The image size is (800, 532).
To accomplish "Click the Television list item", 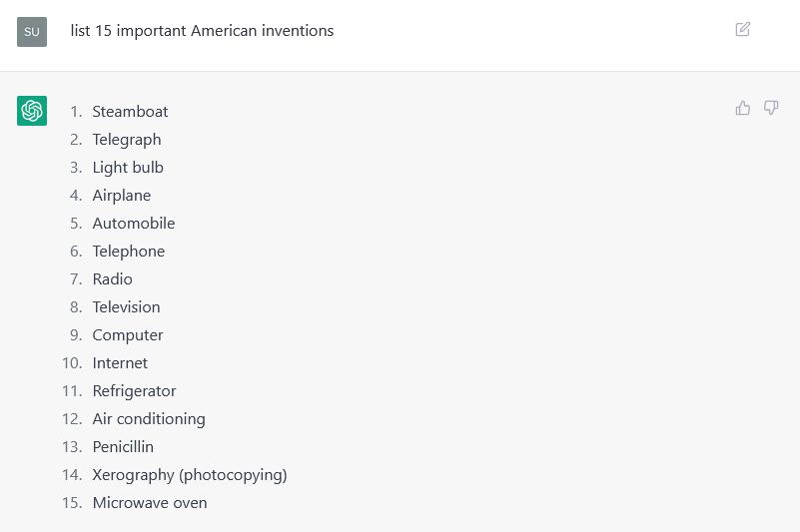I will tap(126, 307).
